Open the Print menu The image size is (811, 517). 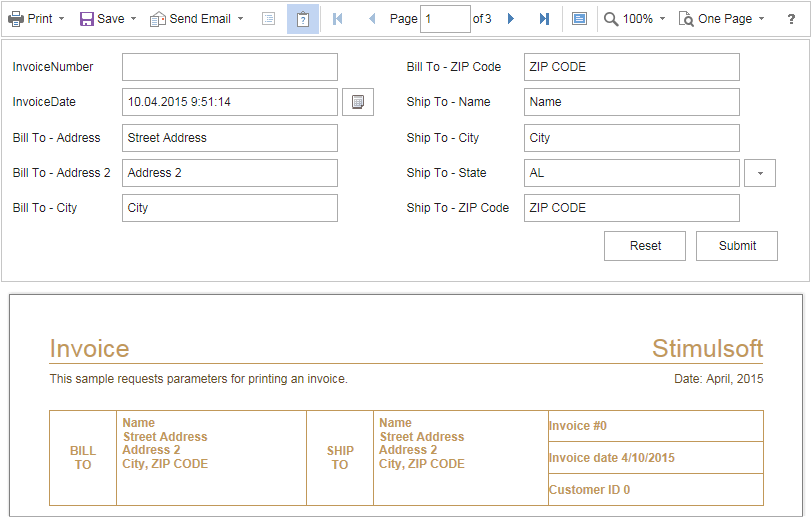click(x=36, y=19)
